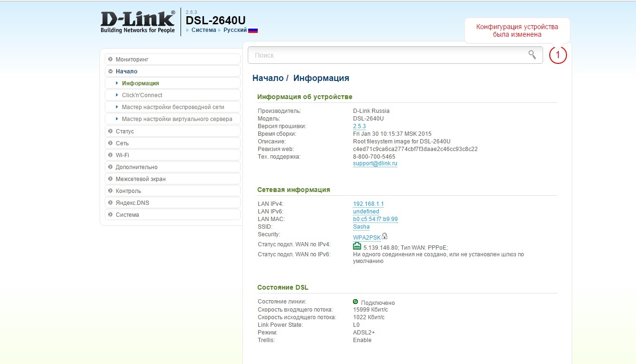Click the search magnifier icon

tap(532, 55)
